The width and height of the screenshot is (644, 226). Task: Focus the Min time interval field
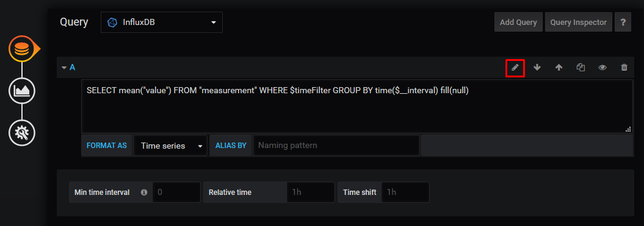pos(176,192)
